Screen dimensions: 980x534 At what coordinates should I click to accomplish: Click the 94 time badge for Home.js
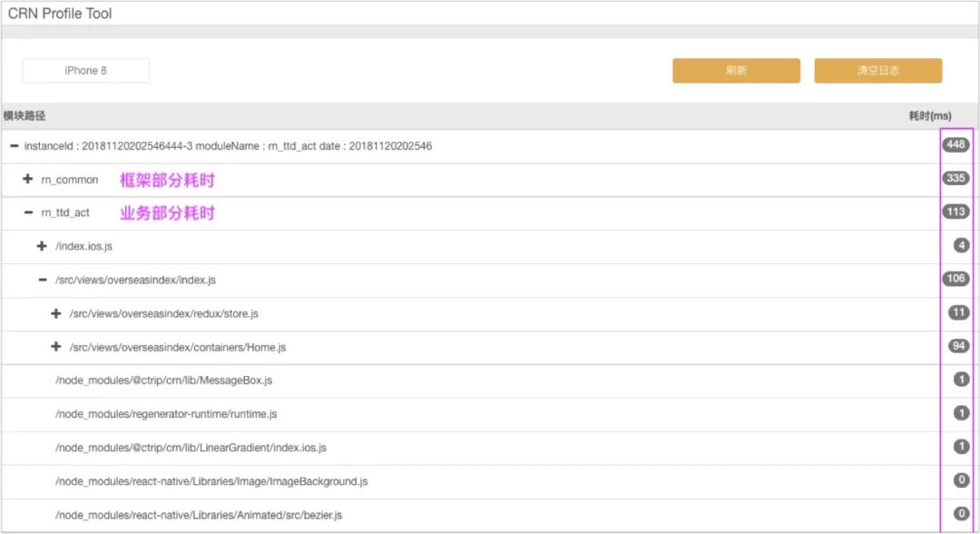959,346
